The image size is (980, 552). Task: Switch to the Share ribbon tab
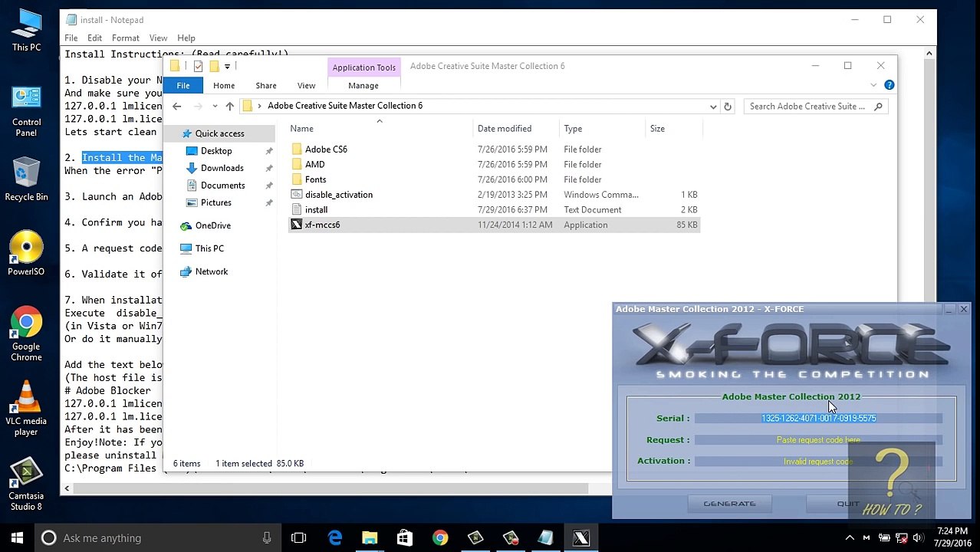click(265, 85)
